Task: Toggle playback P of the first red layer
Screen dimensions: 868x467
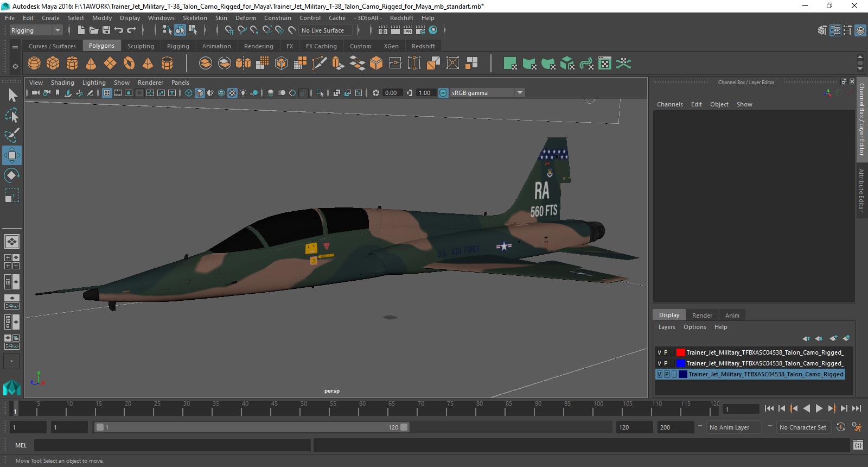Action: [x=666, y=352]
